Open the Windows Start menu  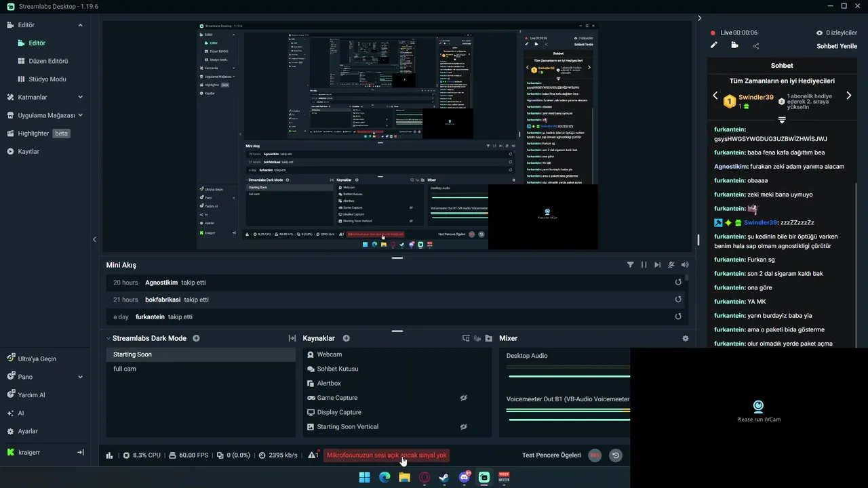point(364,477)
